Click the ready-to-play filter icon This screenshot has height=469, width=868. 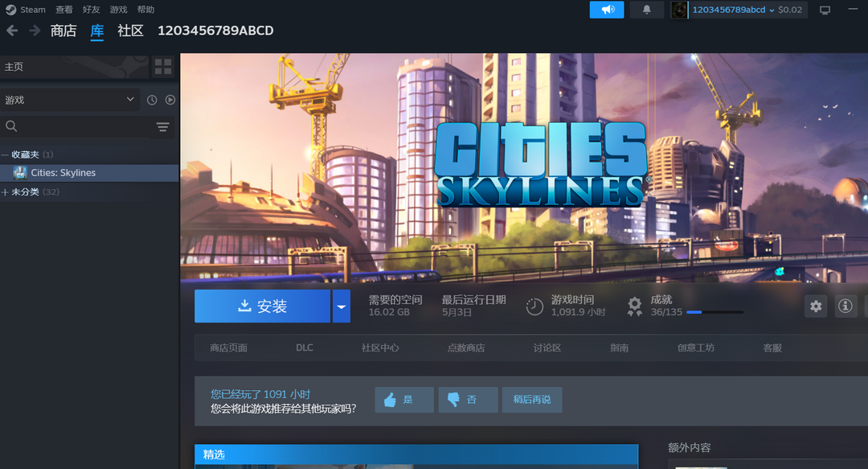[x=170, y=100]
